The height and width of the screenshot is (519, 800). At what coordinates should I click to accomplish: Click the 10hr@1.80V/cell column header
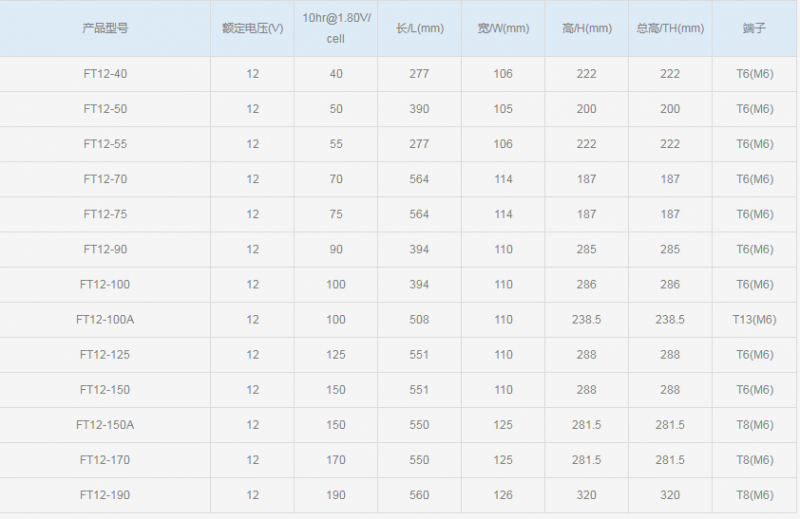tap(336, 28)
